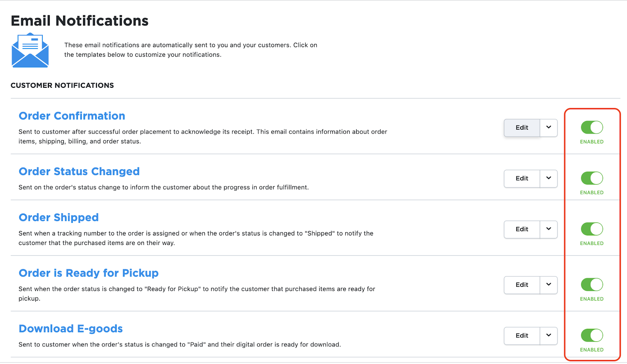Click ENABLED label under Order Confirmation toggle
This screenshot has width=627, height=364.
point(592,142)
